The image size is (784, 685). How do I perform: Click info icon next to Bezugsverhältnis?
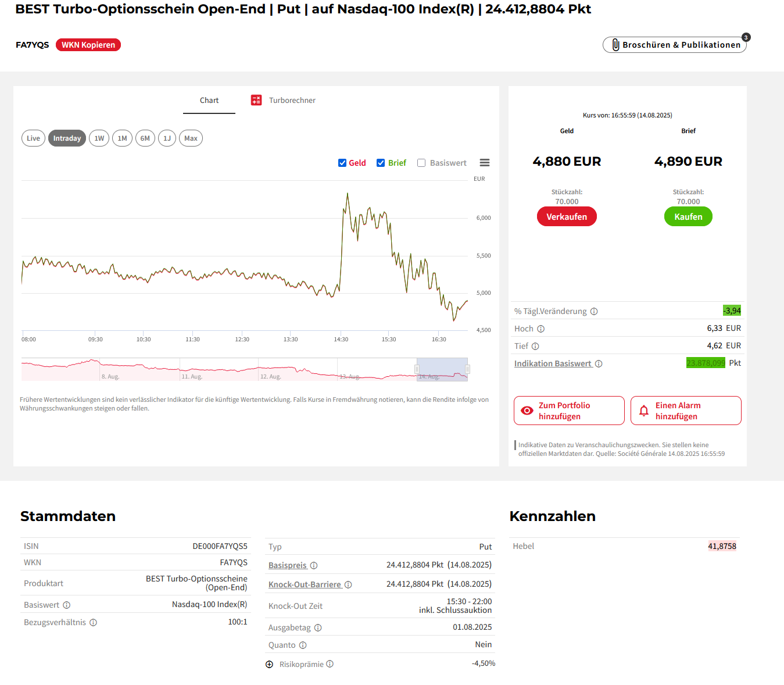pos(93,622)
